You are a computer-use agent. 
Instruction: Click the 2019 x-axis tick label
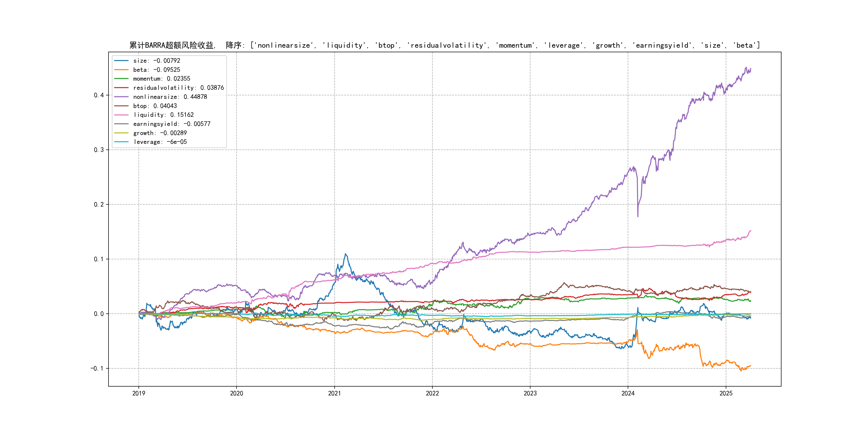coord(139,393)
